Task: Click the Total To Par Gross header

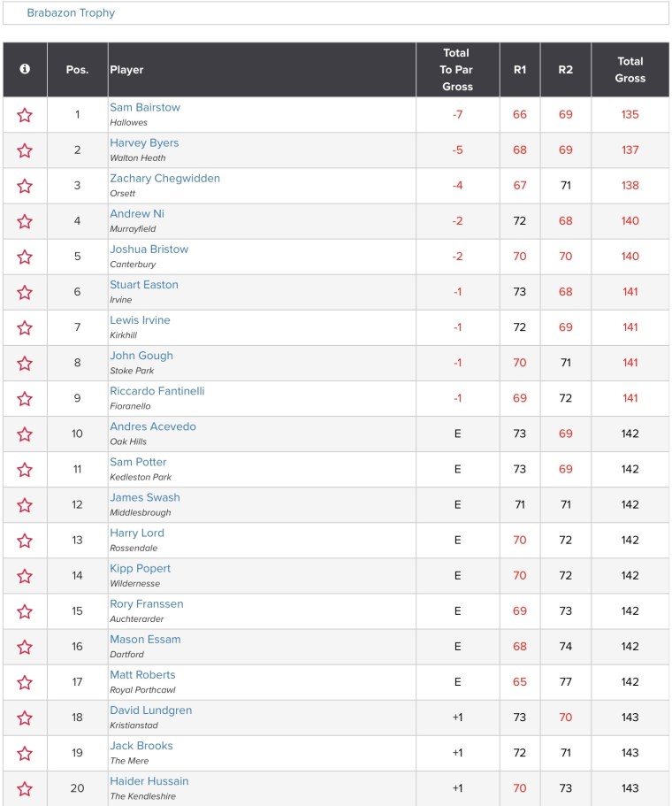Action: [x=457, y=69]
